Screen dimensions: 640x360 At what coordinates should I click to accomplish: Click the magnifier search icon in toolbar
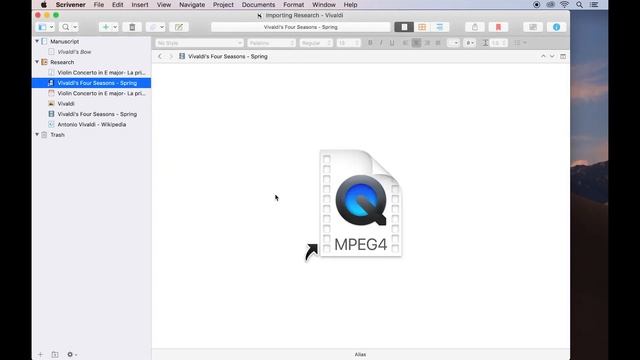[x=65, y=27]
